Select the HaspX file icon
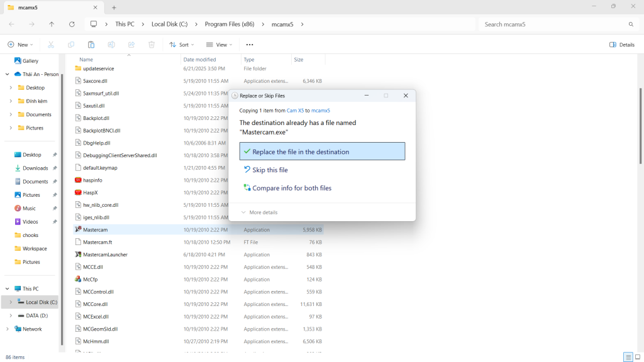The image size is (644, 362). click(x=78, y=192)
